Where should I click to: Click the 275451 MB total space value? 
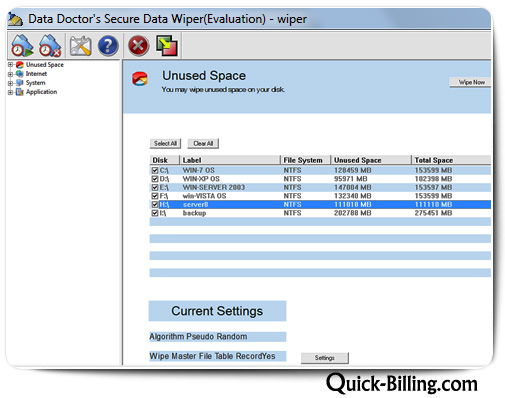(x=433, y=213)
